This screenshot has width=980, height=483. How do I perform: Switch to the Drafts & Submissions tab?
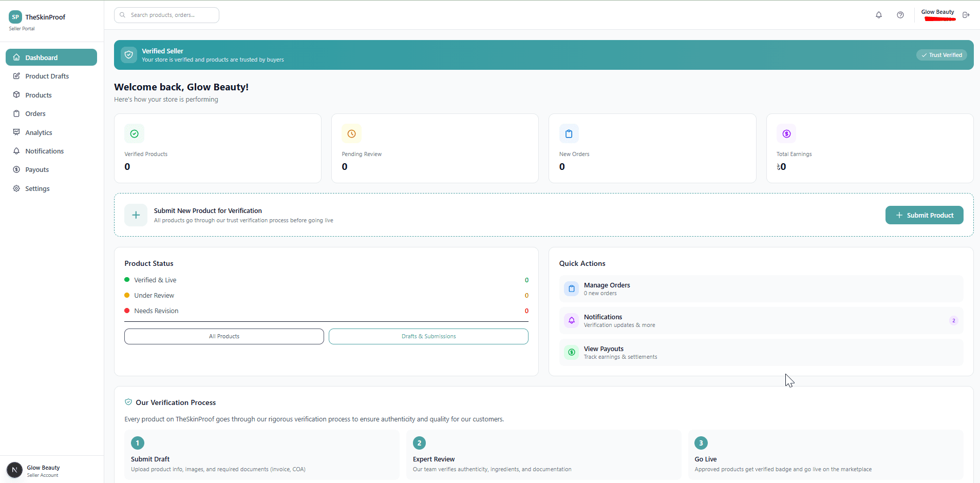[428, 336]
